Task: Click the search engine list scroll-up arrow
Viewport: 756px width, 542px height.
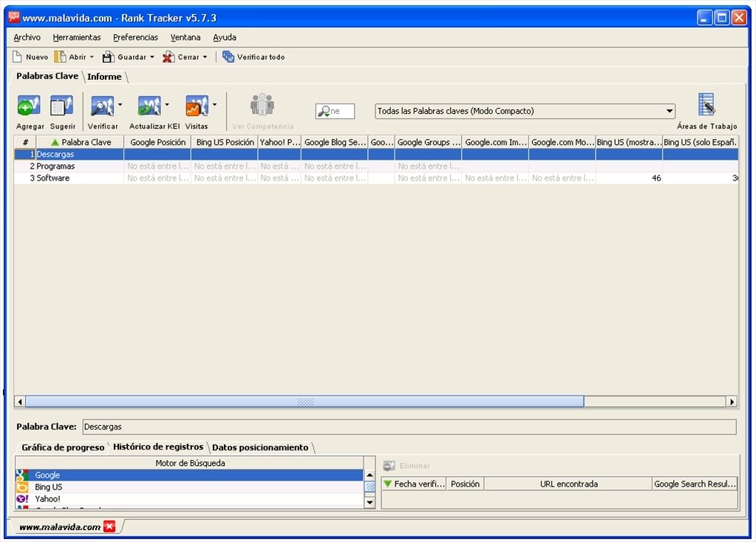Action: 370,475
